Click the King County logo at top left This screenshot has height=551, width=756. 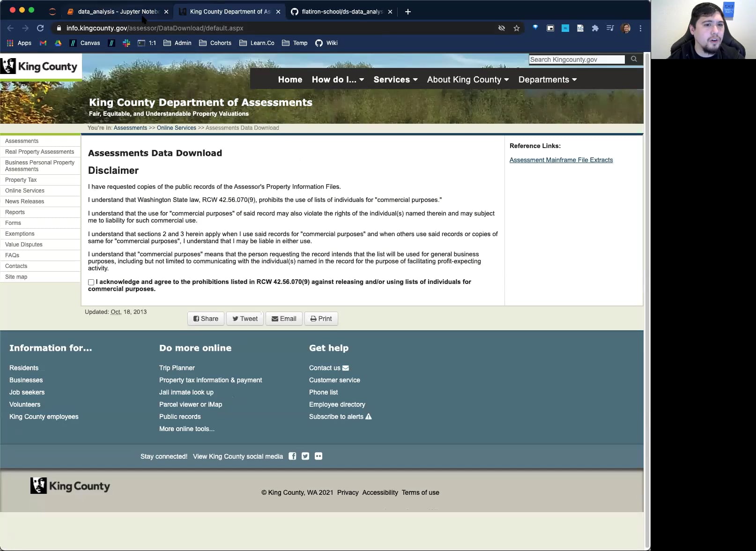[x=40, y=67]
